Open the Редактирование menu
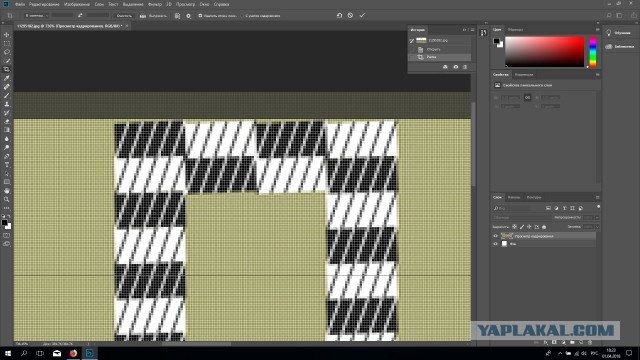This screenshot has height=360, width=640. tap(44, 4)
